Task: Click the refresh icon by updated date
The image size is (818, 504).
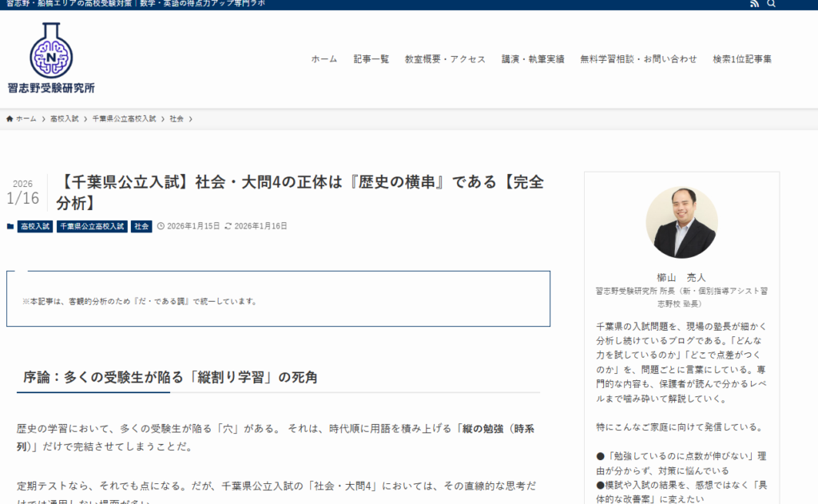Action: tap(228, 227)
